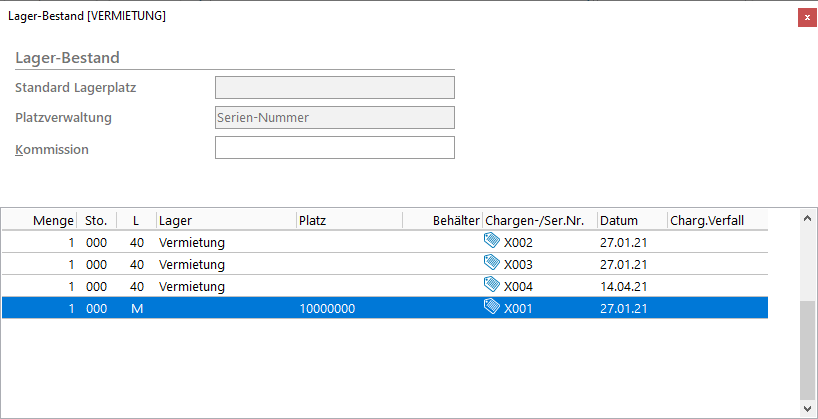Click the Platzverwaltung Serien-Nummer field
The width and height of the screenshot is (818, 419).
coord(334,118)
